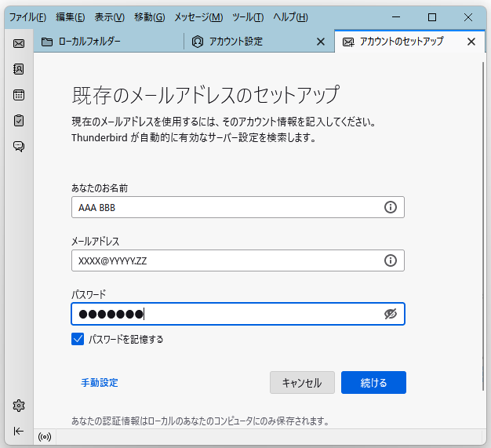Viewport: 491px width, 448px height.
Task: Click the キャンセル button
Action: tap(302, 383)
